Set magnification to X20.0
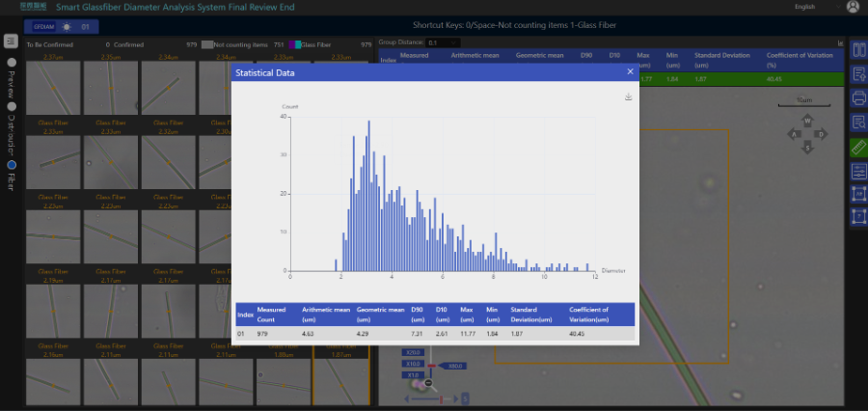 [414, 352]
